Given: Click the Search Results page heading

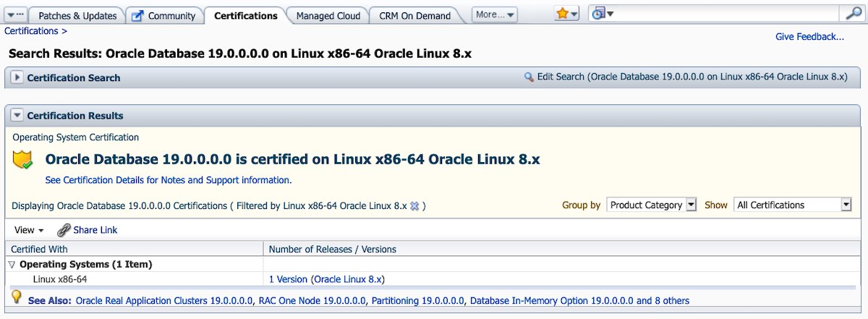Looking at the screenshot, I should coord(240,54).
